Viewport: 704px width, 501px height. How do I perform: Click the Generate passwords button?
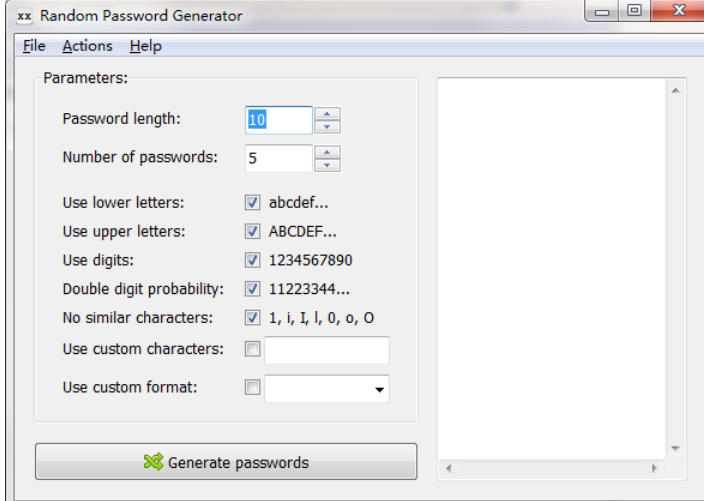226,463
